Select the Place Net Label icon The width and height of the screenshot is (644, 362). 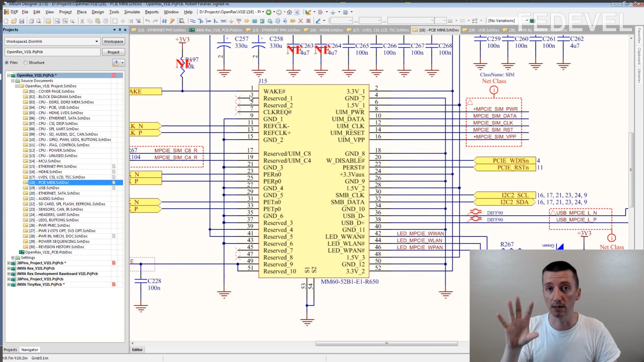pyautogui.click(x=223, y=21)
